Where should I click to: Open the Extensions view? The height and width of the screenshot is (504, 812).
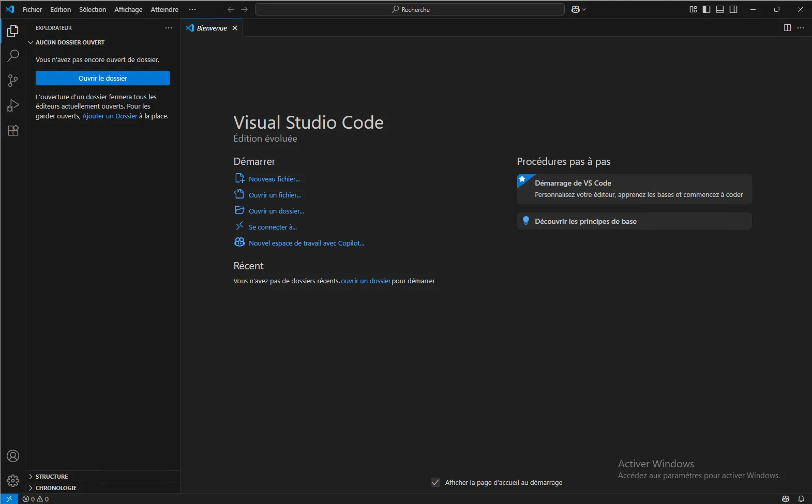[13, 131]
